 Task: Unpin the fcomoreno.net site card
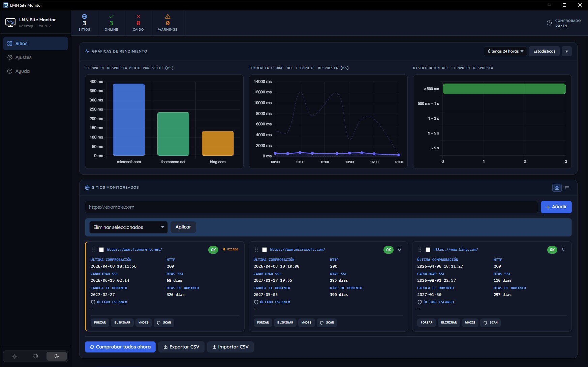231,250
